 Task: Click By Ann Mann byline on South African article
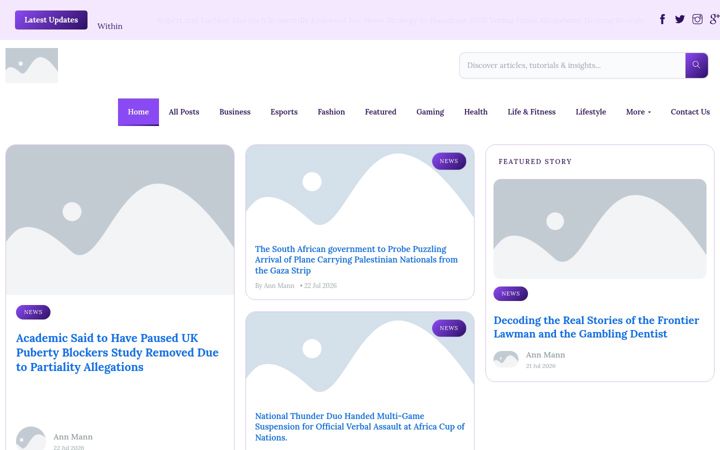coord(275,286)
